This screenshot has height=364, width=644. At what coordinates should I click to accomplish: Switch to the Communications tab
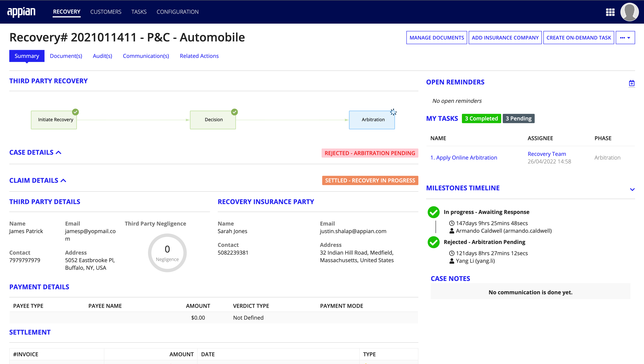coord(145,56)
